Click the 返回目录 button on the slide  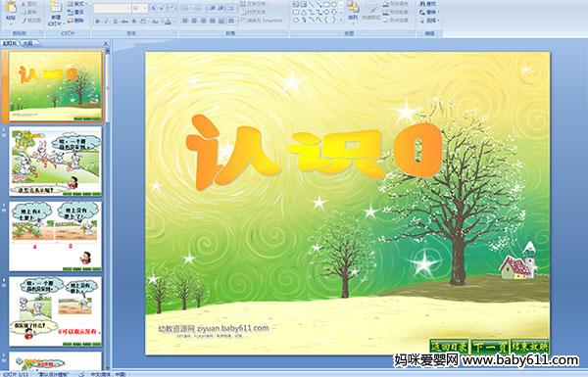(449, 347)
